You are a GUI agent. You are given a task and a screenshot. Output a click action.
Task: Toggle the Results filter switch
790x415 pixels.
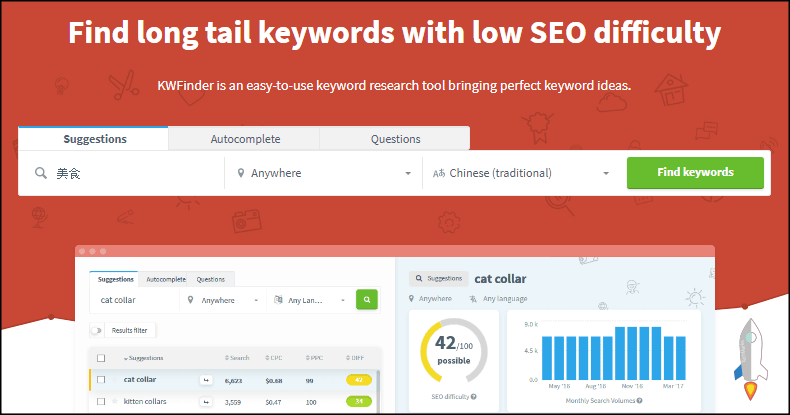(x=98, y=330)
